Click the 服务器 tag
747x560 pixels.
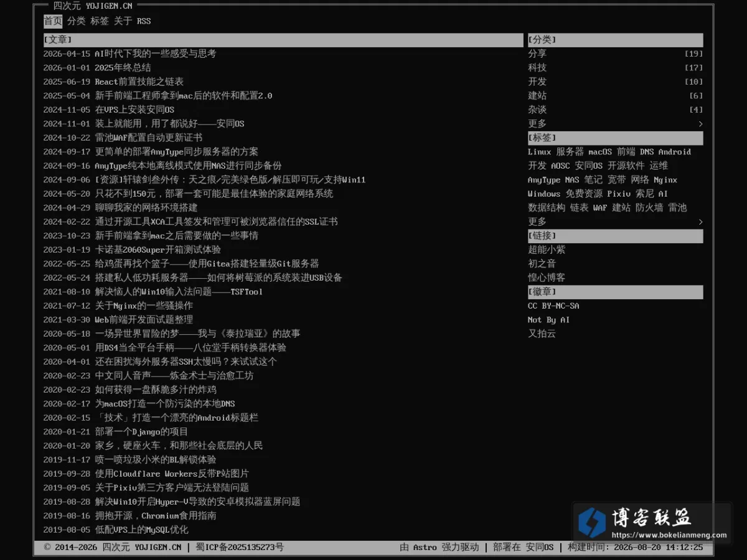(x=570, y=152)
